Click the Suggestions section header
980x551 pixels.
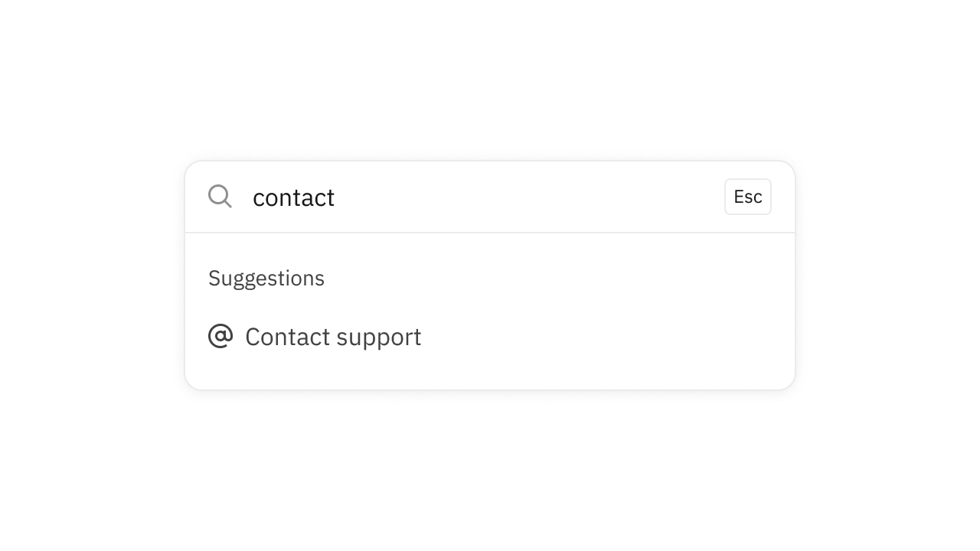pos(266,278)
